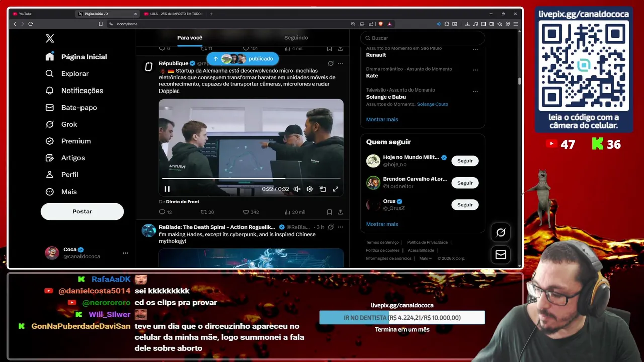Open browser hamburger main menu
The width and height of the screenshot is (644, 362).
[x=516, y=24]
